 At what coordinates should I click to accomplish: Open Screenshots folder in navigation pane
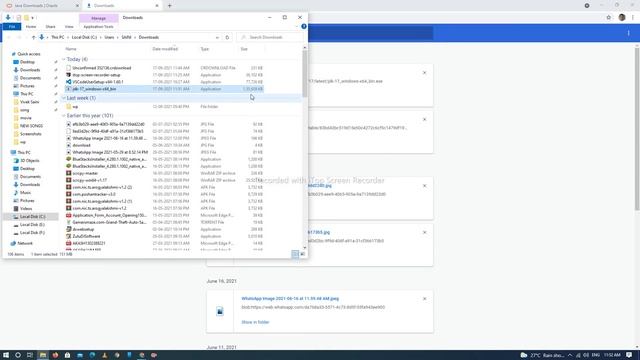pyautogui.click(x=31, y=134)
